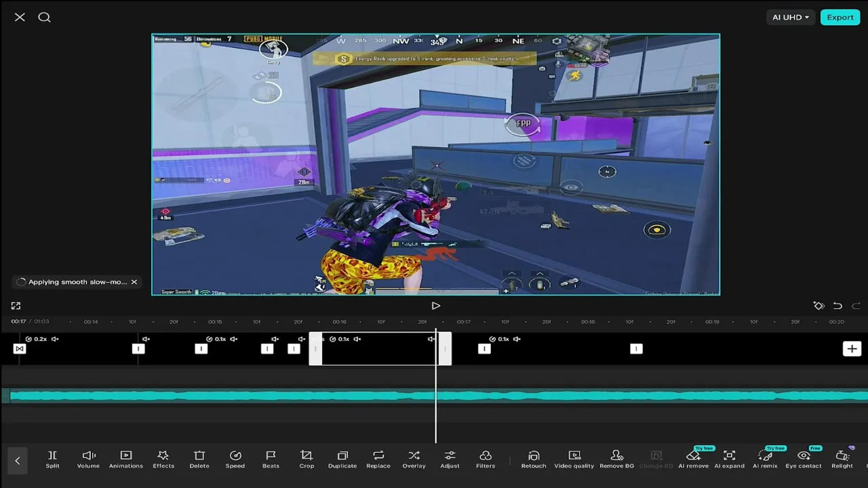
Task: Click the Replace tool
Action: coord(378,459)
